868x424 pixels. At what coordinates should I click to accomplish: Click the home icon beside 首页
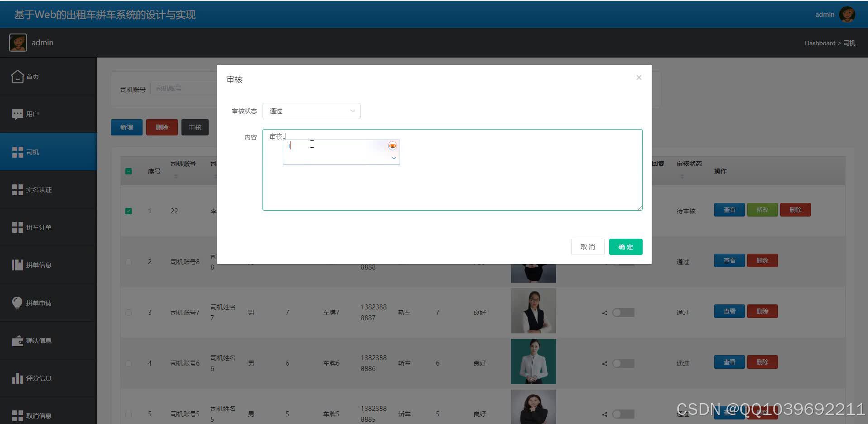(17, 77)
